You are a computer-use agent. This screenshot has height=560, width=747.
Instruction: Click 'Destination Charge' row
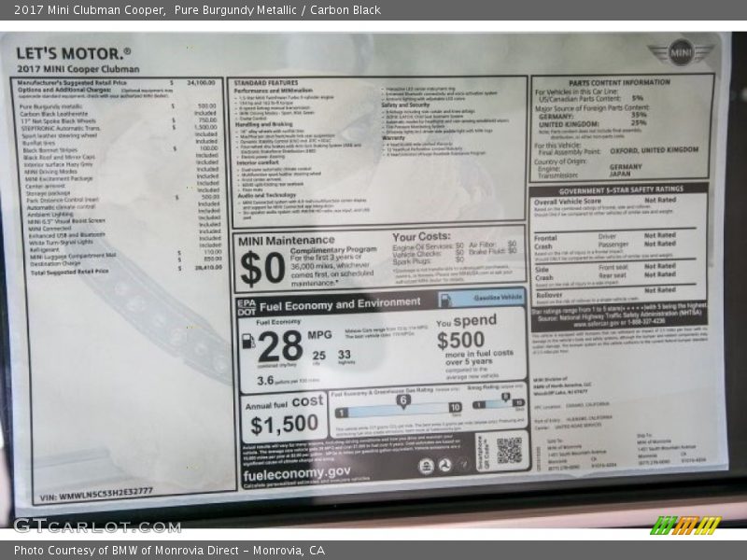coord(126,263)
